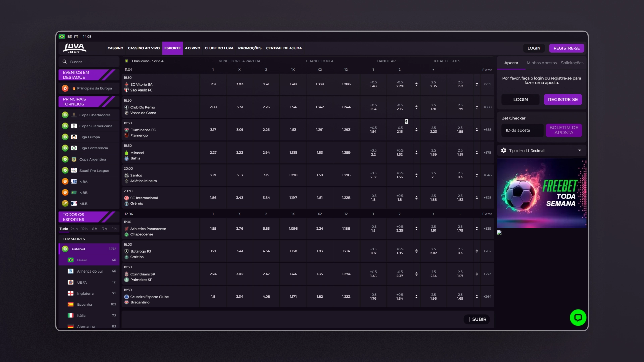Open odds settings gear icon
Image resolution: width=644 pixels, height=362 pixels.
[504, 150]
